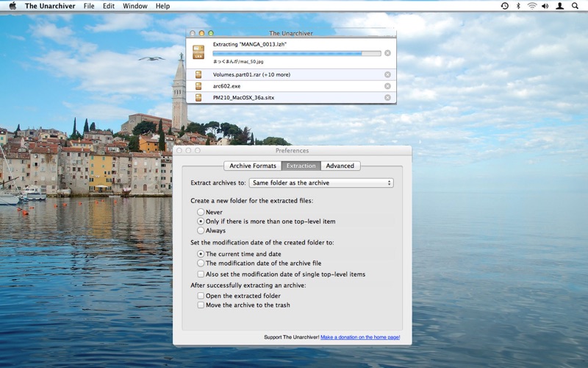Click the Make a donation link
Screen dimensions: 588x368
pos(360,337)
